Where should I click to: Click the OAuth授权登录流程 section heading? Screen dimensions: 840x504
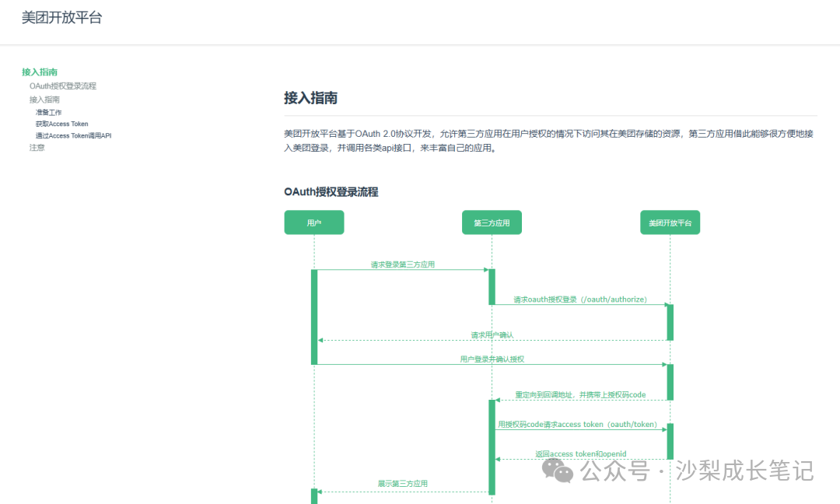[332, 191]
